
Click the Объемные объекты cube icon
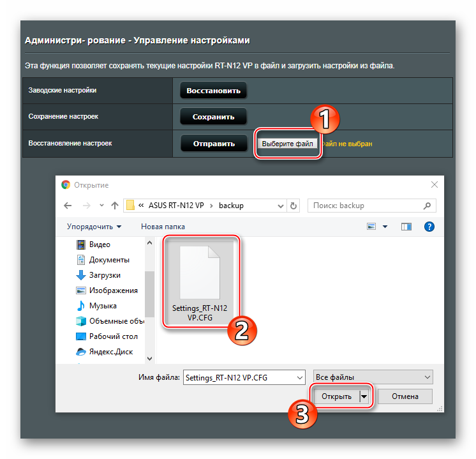coord(81,321)
